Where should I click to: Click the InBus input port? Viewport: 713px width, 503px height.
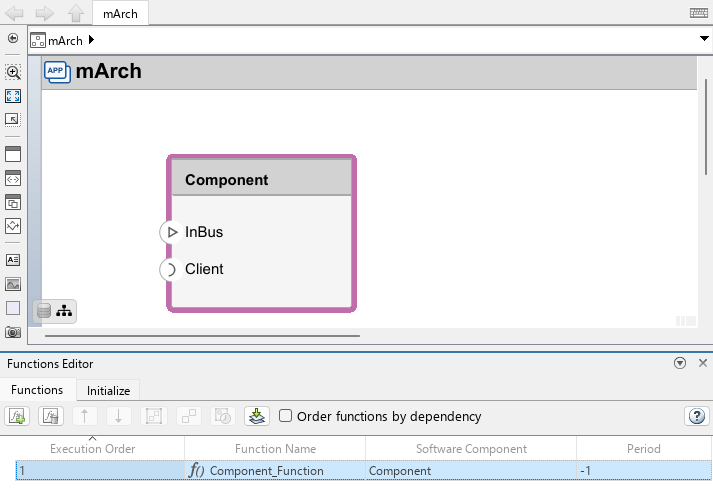(171, 232)
